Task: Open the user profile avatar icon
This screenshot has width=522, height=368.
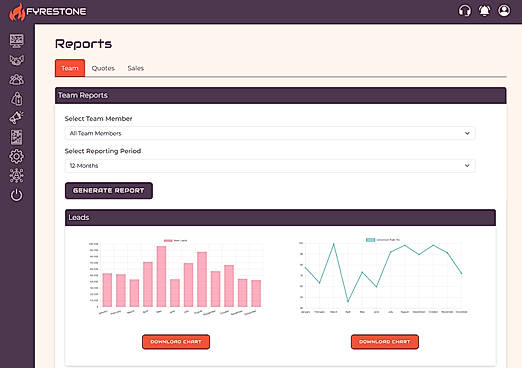Action: point(504,11)
